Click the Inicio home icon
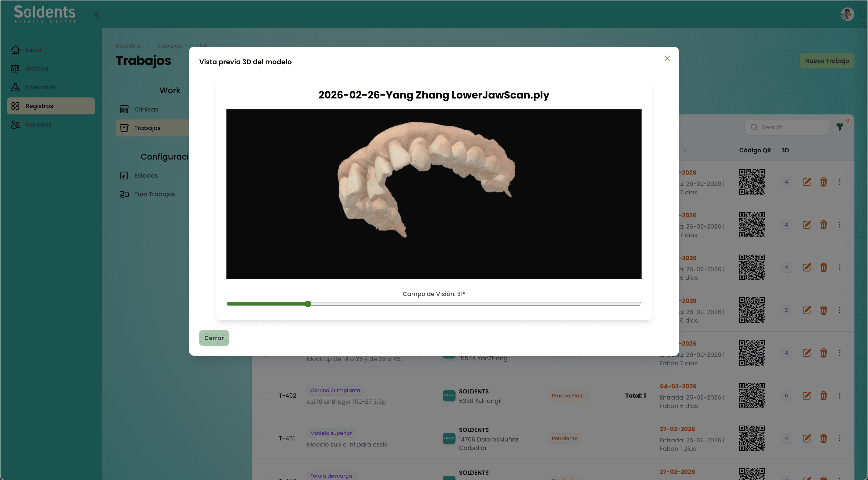The height and width of the screenshot is (480, 868). (x=15, y=50)
